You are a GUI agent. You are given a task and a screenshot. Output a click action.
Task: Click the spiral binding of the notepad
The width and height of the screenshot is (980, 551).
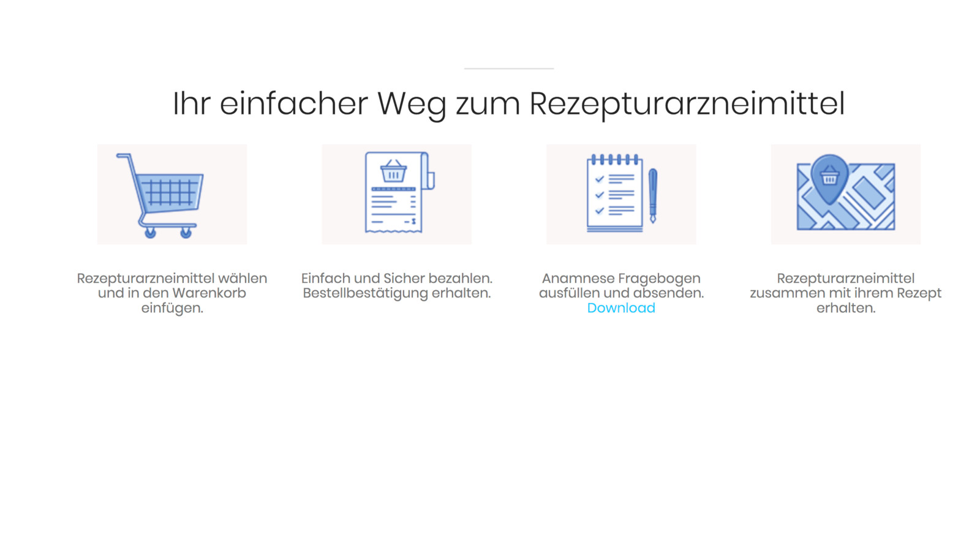click(615, 160)
